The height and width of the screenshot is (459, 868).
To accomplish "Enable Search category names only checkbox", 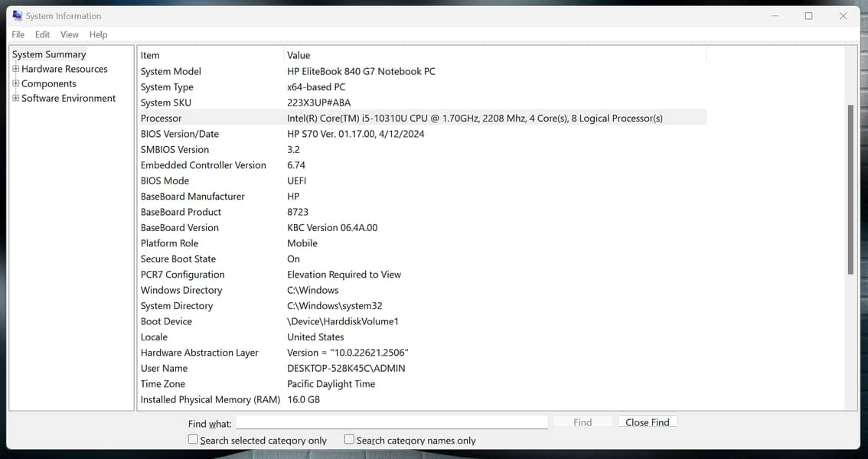I will coord(349,439).
